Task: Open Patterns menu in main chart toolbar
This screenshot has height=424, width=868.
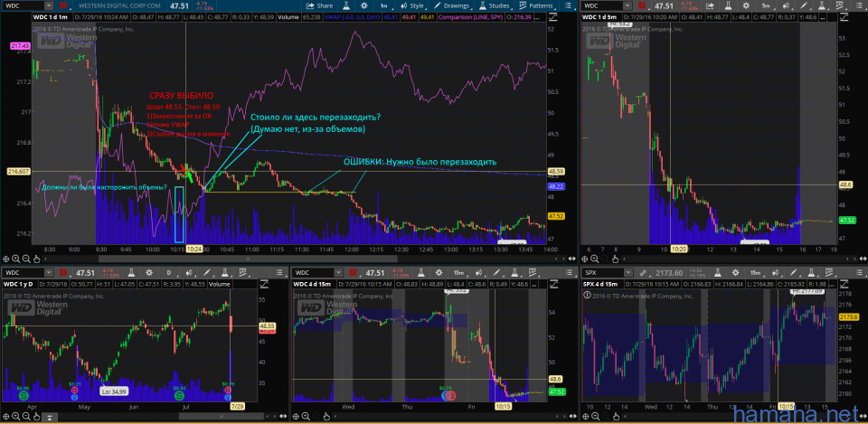Action: click(x=536, y=6)
